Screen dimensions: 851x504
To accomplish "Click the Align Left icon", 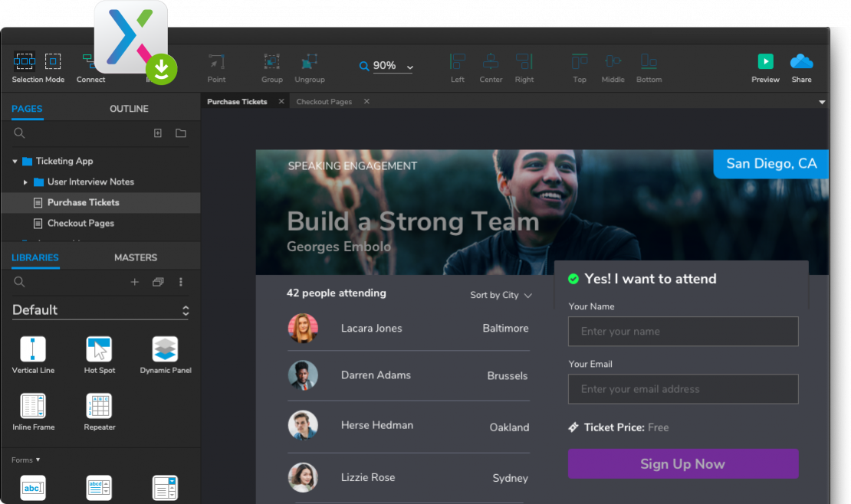I will (458, 62).
